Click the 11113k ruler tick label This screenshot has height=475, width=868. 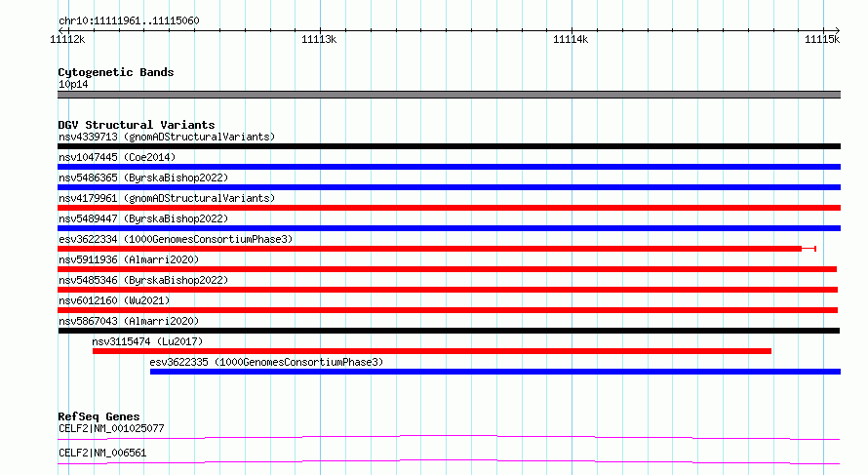tap(319, 39)
